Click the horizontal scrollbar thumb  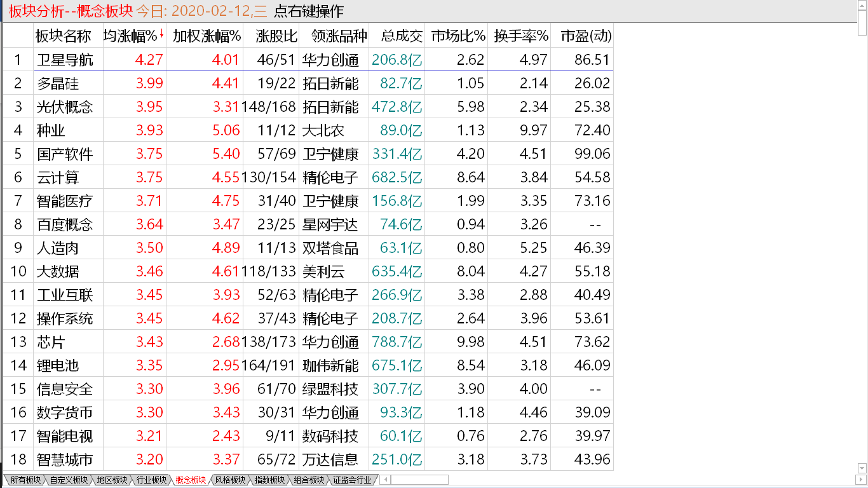[419, 480]
